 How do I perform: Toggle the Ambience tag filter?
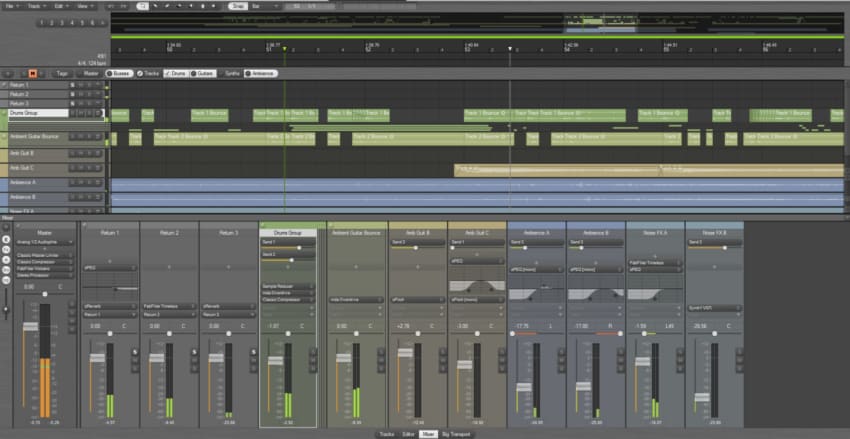coord(260,73)
